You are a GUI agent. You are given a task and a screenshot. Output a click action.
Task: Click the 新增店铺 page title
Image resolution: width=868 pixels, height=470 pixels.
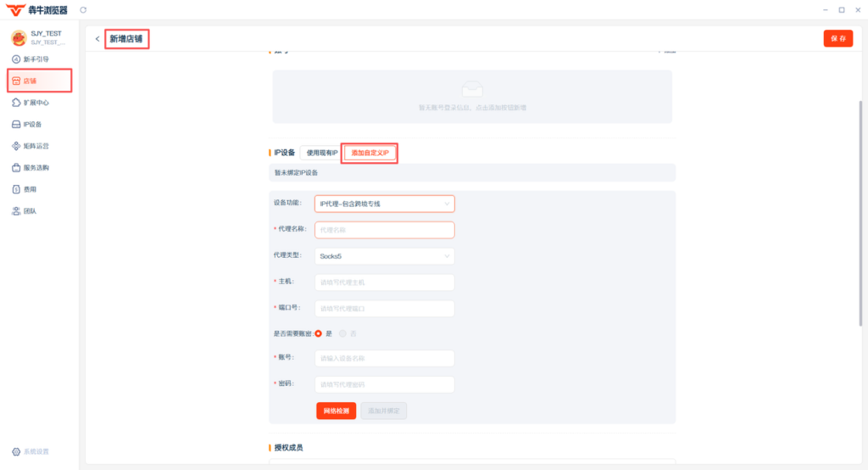point(125,39)
